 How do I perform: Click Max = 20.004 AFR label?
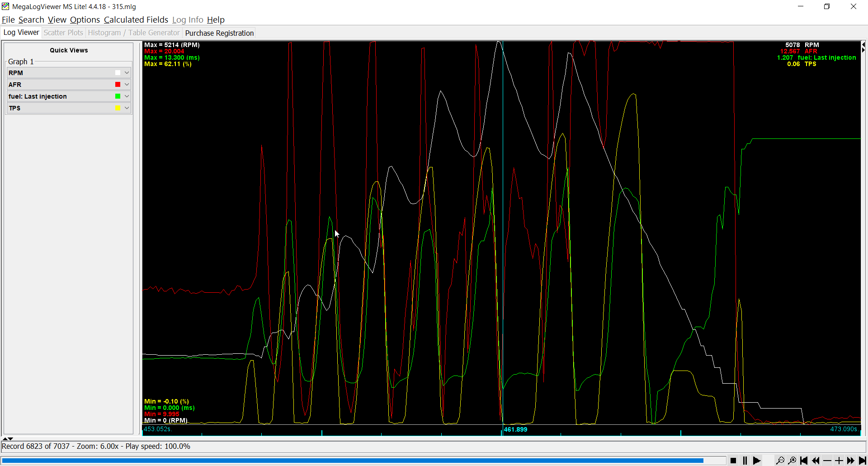point(164,51)
